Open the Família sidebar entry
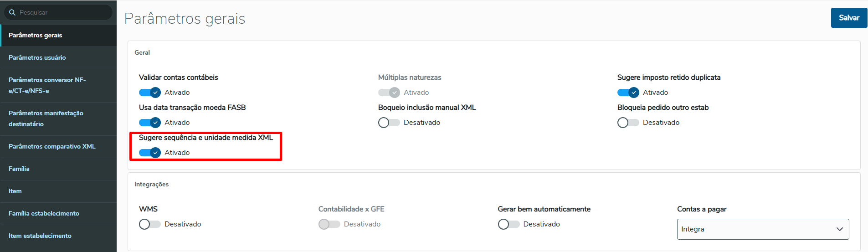 click(x=19, y=169)
